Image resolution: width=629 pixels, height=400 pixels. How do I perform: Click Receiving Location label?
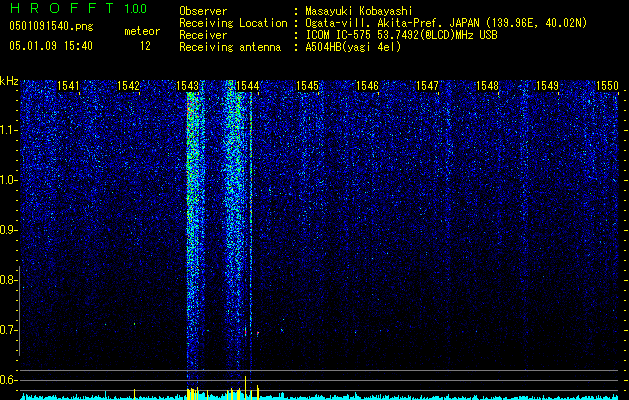coord(233,23)
